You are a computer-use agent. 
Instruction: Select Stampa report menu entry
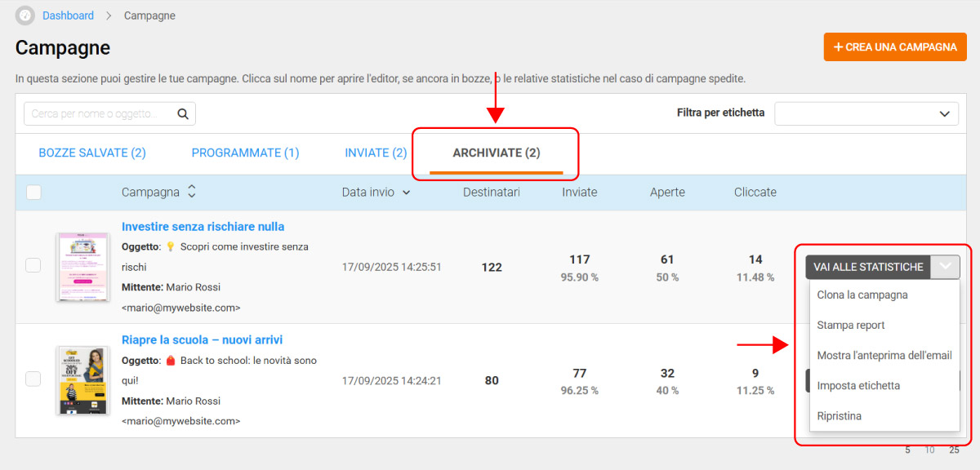[x=851, y=326]
